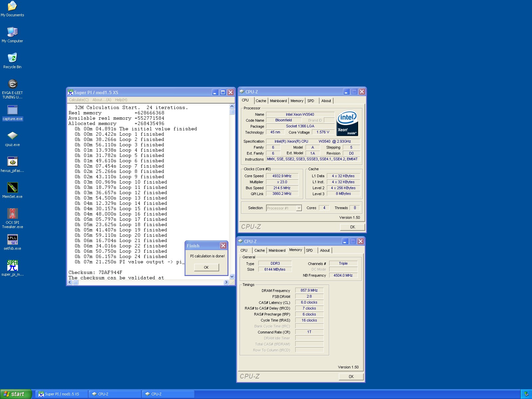The height and width of the screenshot is (399, 532).
Task: Open About tab in lower CPU-Z window
Action: point(325,250)
